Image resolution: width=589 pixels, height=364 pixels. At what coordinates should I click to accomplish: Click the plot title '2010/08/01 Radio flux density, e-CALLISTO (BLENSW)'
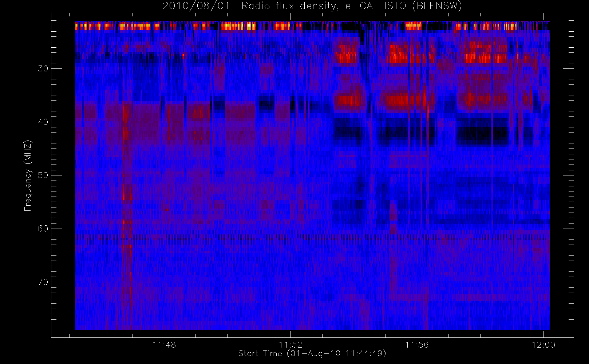pyautogui.click(x=312, y=6)
